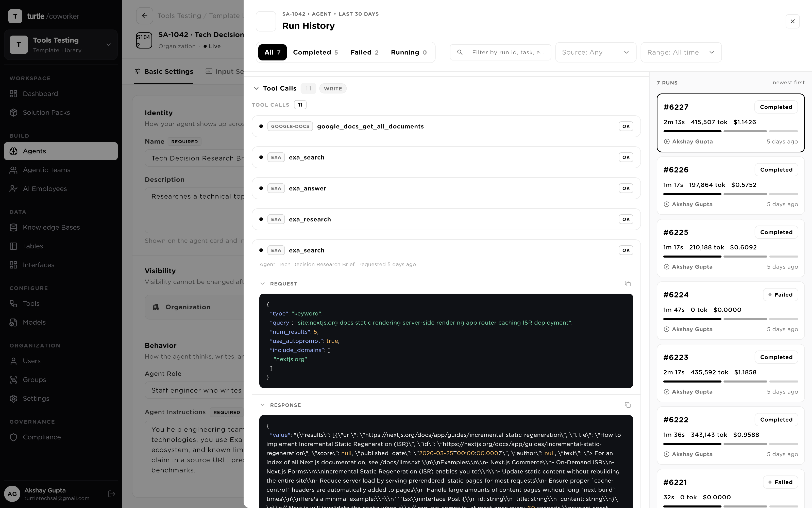Viewport: 812px width, 508px height.
Task: Open the Compliance shield item
Action: click(x=61, y=437)
